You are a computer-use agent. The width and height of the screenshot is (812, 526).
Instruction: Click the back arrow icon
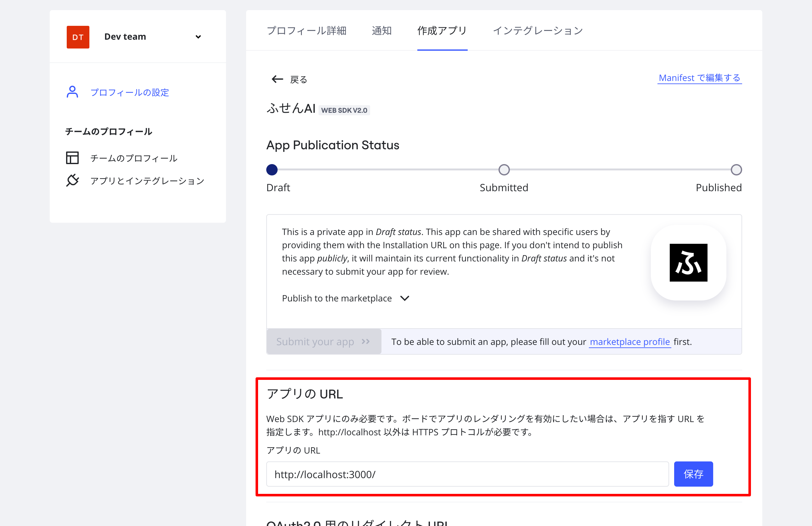click(277, 79)
